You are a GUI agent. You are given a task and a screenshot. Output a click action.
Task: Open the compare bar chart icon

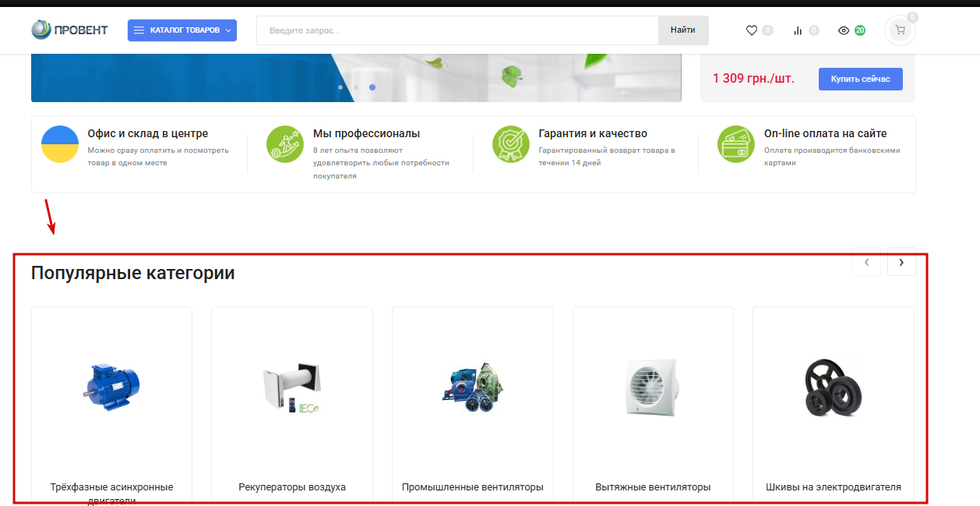798,30
